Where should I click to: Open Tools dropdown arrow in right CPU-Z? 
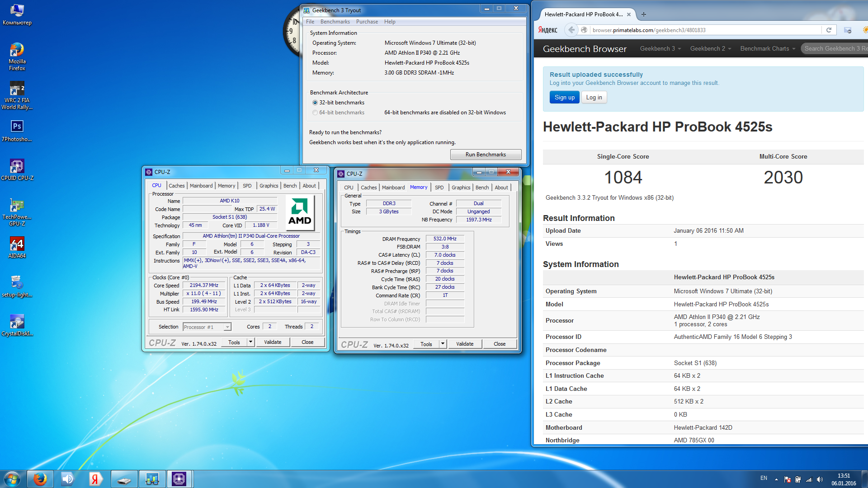tap(443, 344)
